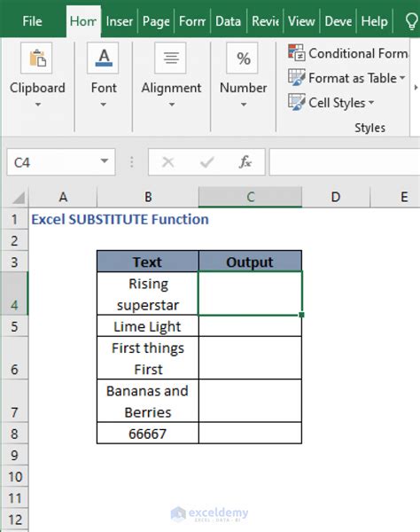This screenshot has height=532, width=420.
Task: Select row 2 header
Action: click(14, 240)
